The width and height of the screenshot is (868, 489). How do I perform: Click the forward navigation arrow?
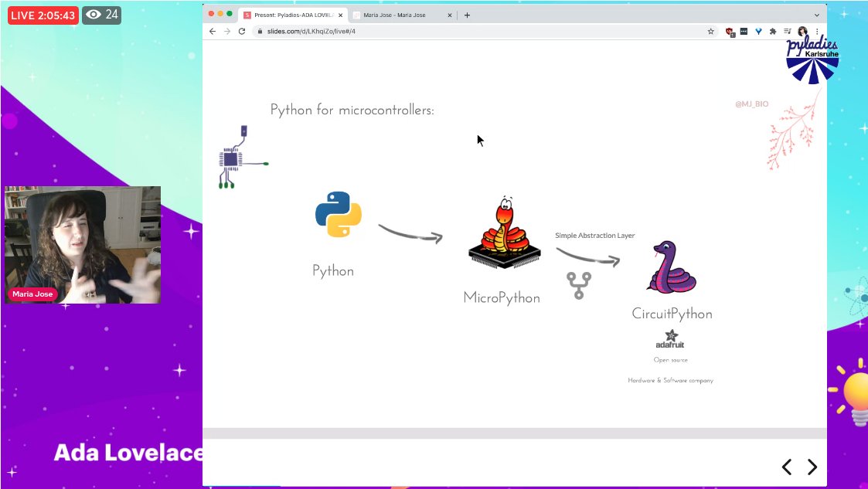point(225,32)
